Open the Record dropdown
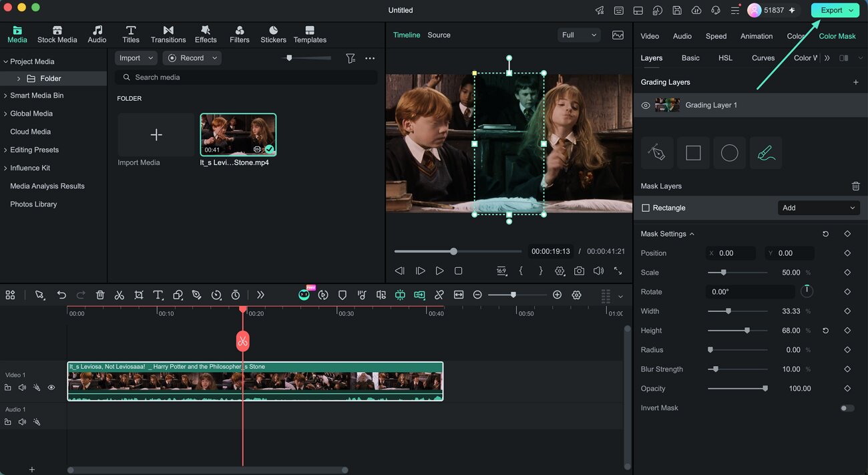This screenshot has width=868, height=475. pos(192,58)
